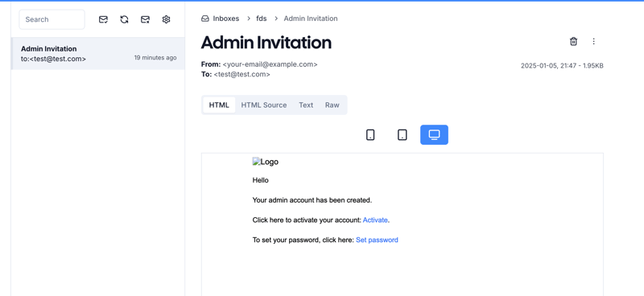
Task: Click the inbox tray icon in breadcrumb
Action: click(x=205, y=18)
